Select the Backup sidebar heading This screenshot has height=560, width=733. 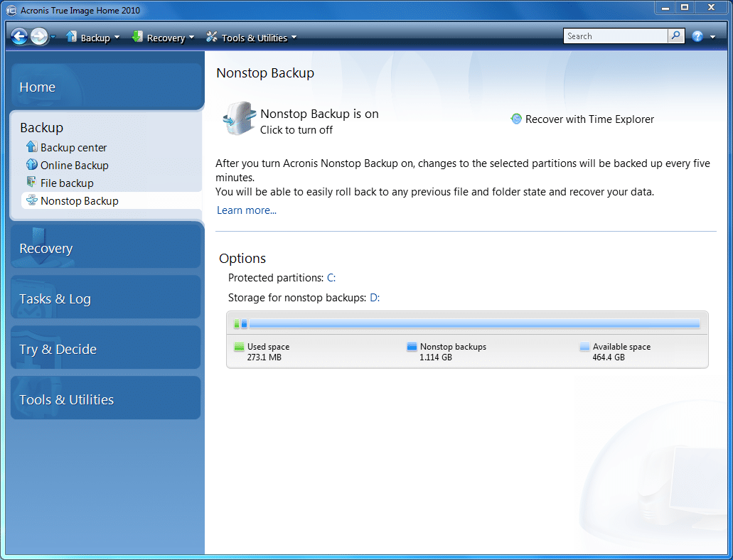42,128
